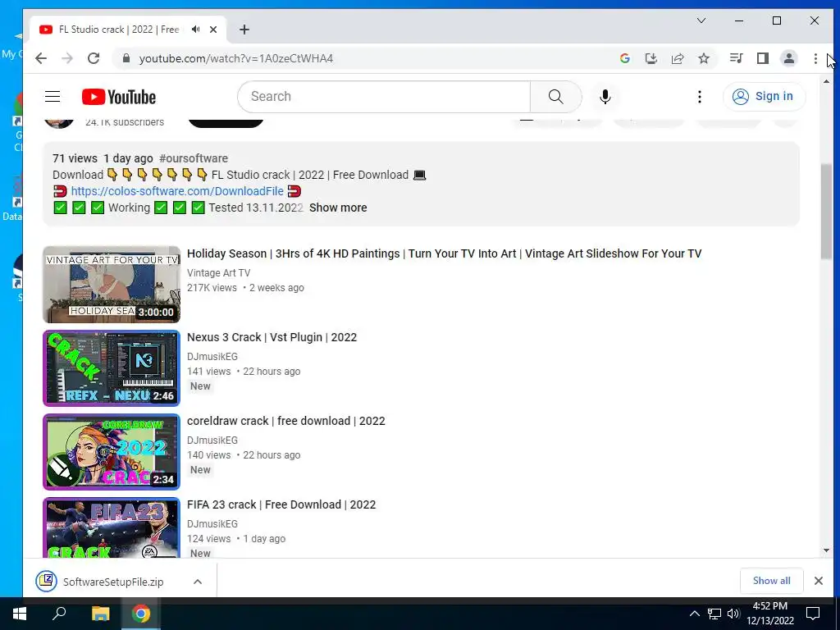Open Vintage Art TV channel name
Screen dimensions: 840x630
click(x=218, y=273)
